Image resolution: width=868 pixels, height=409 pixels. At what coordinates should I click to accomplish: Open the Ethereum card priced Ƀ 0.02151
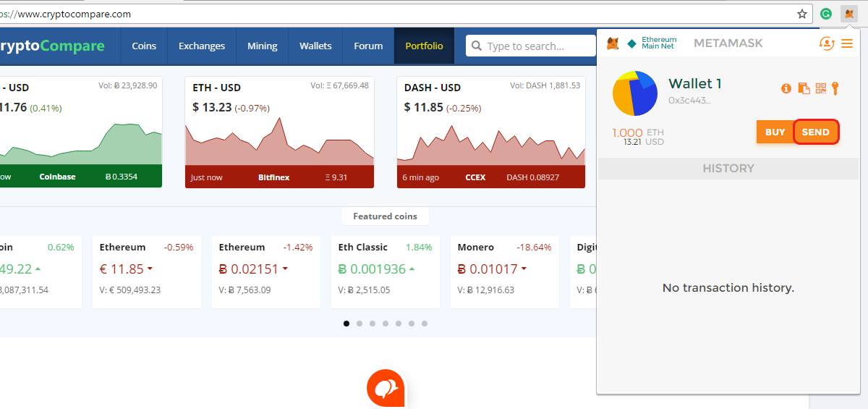(x=265, y=271)
